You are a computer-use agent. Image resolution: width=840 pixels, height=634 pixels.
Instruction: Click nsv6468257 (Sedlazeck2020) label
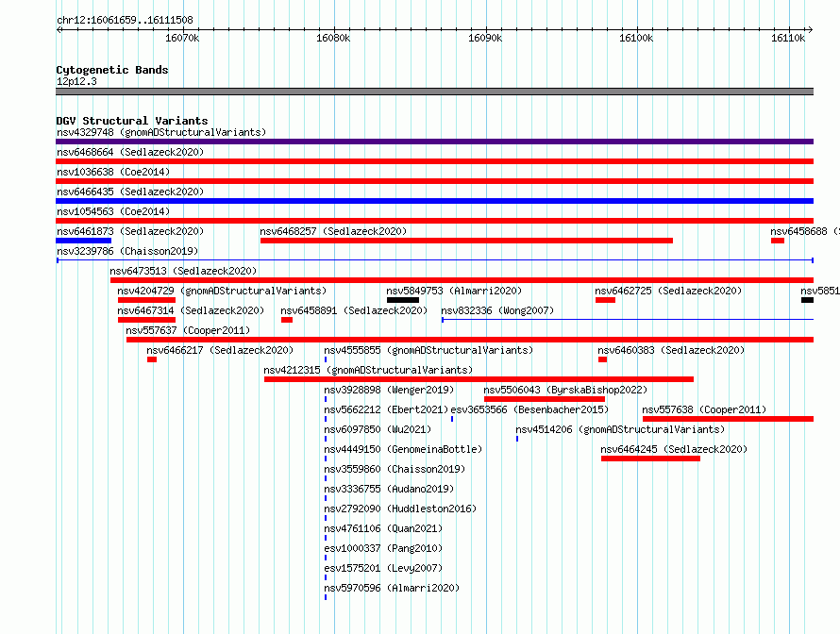tap(333, 231)
